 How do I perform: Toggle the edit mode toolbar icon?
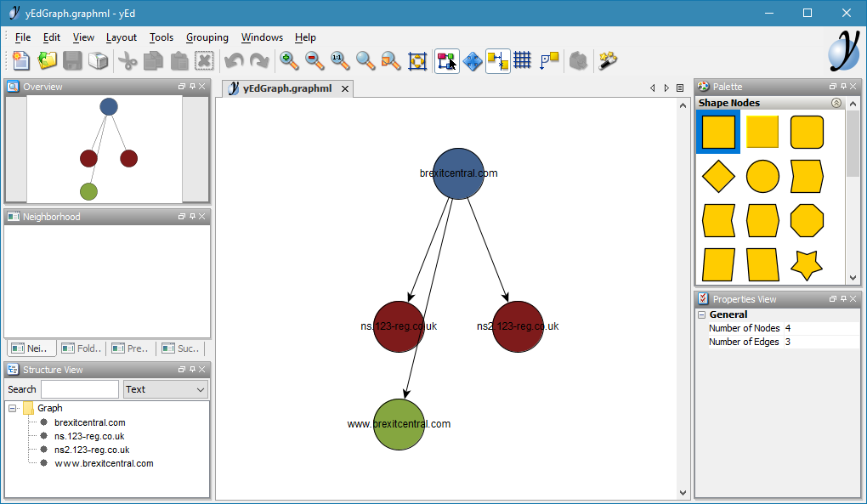click(x=447, y=60)
